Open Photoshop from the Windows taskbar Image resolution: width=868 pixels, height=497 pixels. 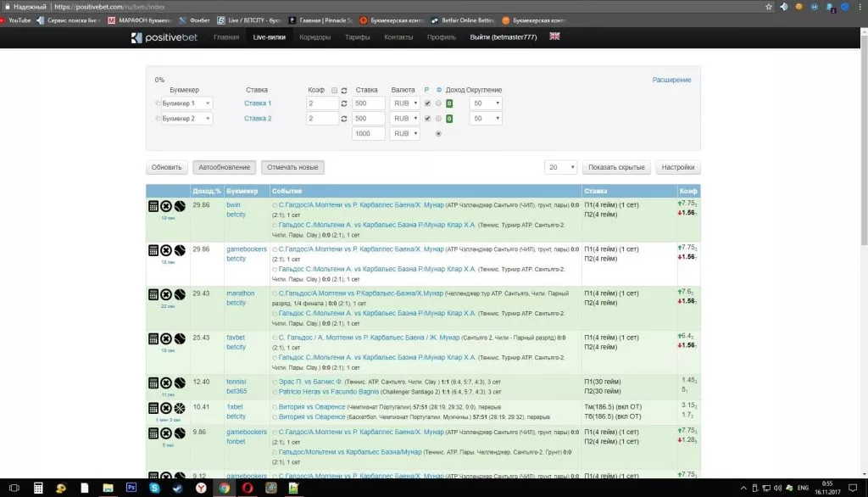tap(131, 488)
